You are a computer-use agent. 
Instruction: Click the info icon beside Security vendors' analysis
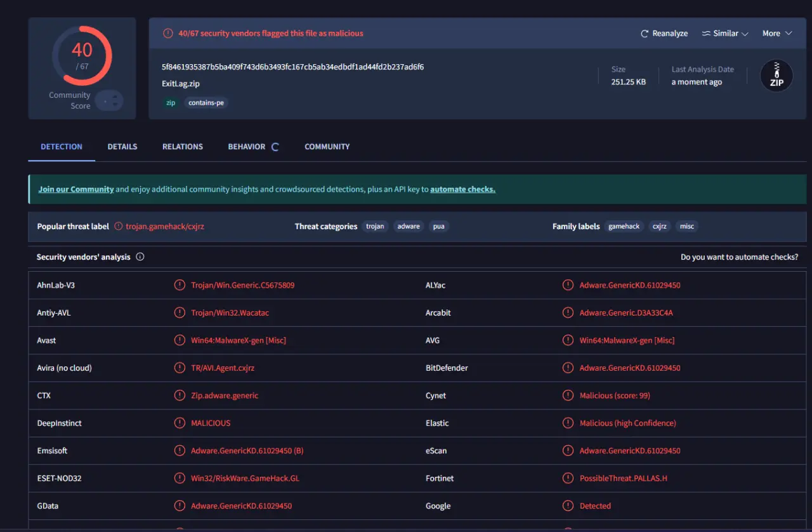(140, 257)
